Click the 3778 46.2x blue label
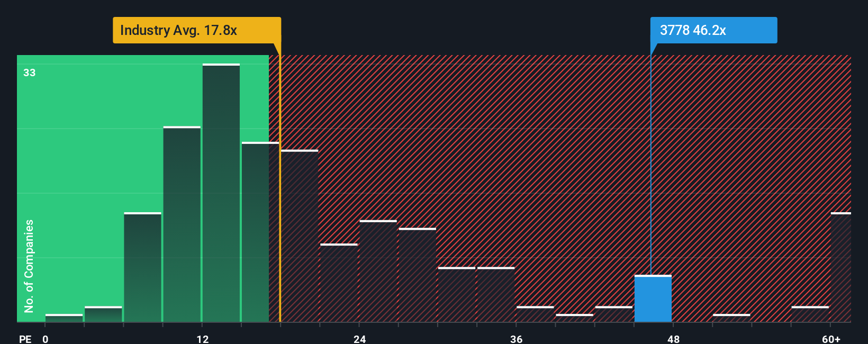The width and height of the screenshot is (868, 344). tap(713, 30)
